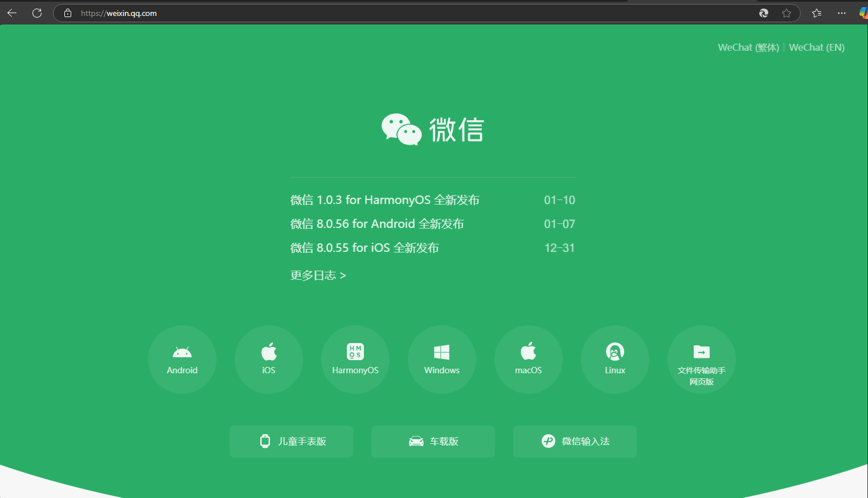Viewport: 868px width, 498px height.
Task: Open the Copilot icon in the browser's corner
Action: [863, 13]
